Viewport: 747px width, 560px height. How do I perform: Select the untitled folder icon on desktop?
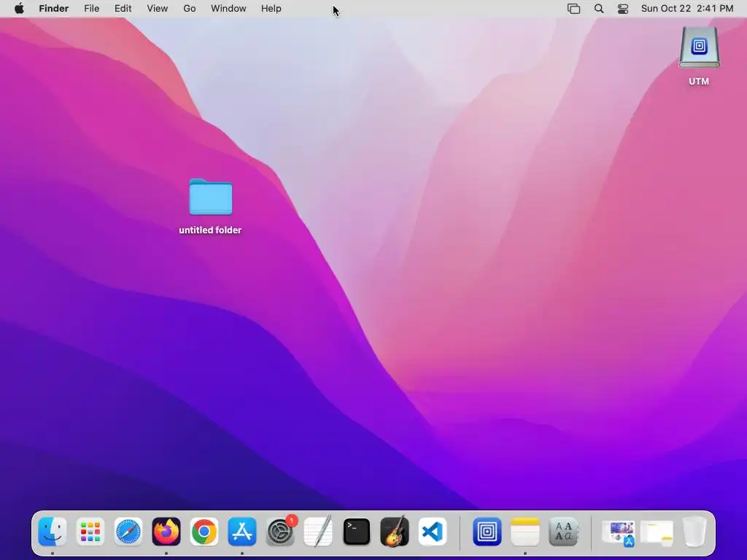coord(211,197)
